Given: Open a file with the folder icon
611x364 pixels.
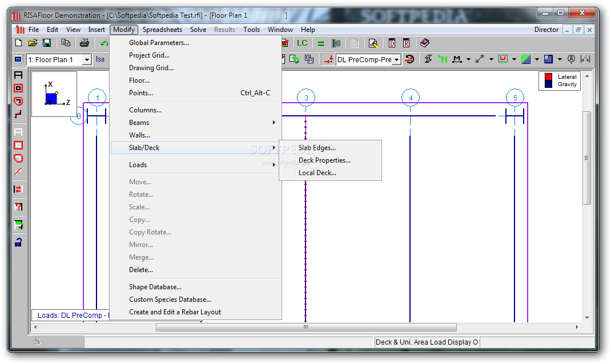Looking at the screenshot, I should pos(33,43).
